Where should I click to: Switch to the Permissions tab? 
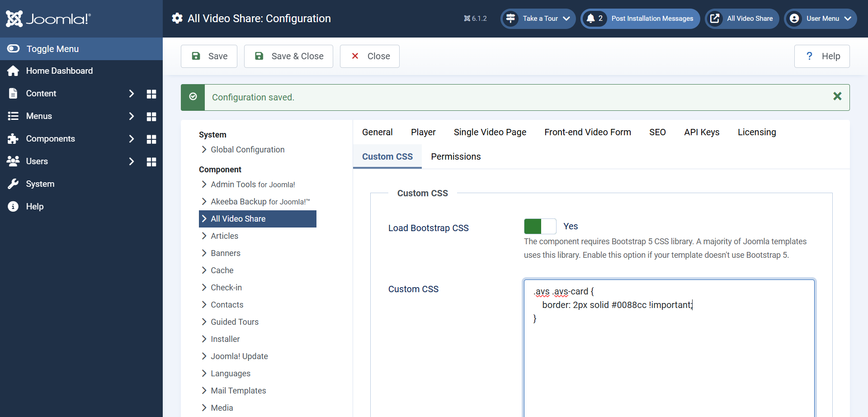click(x=456, y=156)
